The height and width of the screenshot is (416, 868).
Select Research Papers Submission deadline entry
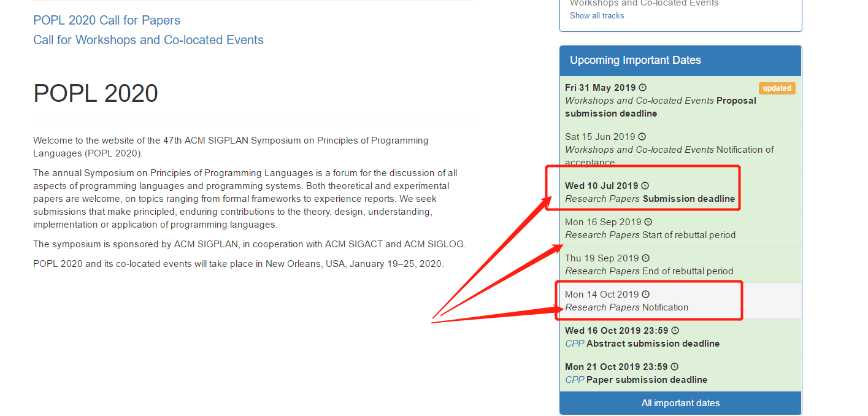[x=680, y=192]
